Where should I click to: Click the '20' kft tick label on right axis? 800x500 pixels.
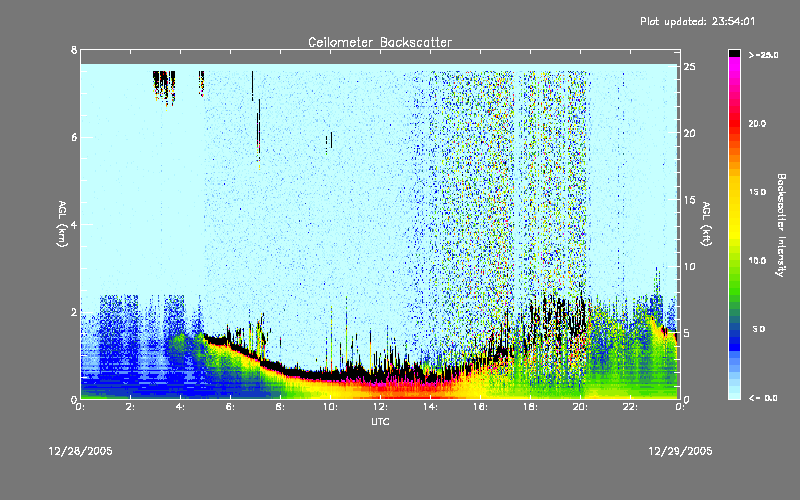pyautogui.click(x=689, y=133)
